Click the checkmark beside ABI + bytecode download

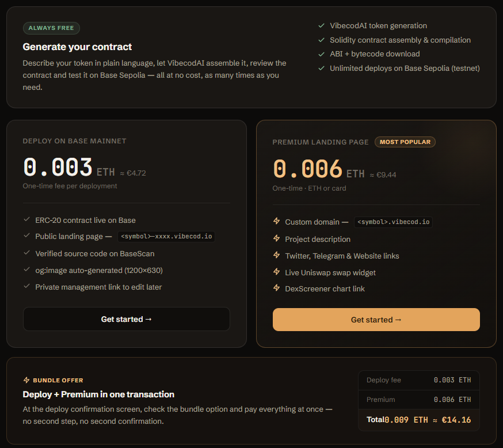point(321,54)
